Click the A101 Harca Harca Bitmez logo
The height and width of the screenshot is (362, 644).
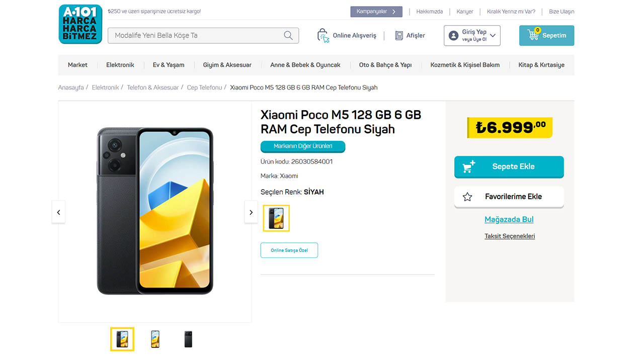click(x=80, y=24)
